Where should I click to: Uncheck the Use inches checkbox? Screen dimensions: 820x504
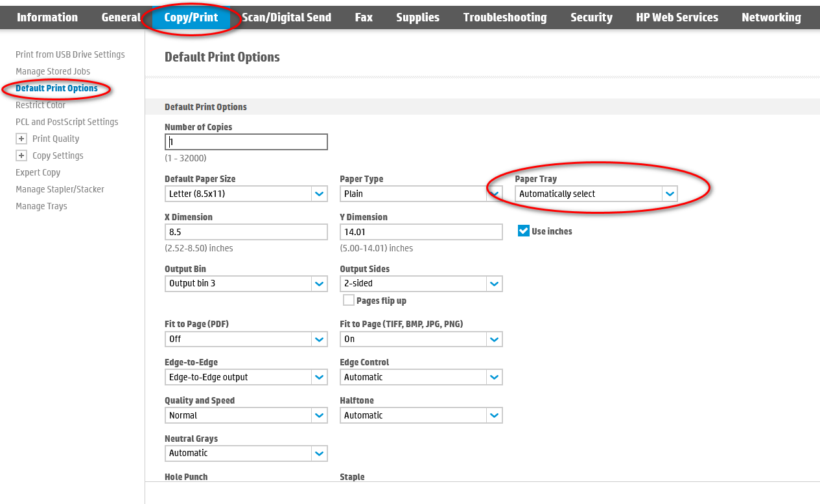(x=524, y=231)
